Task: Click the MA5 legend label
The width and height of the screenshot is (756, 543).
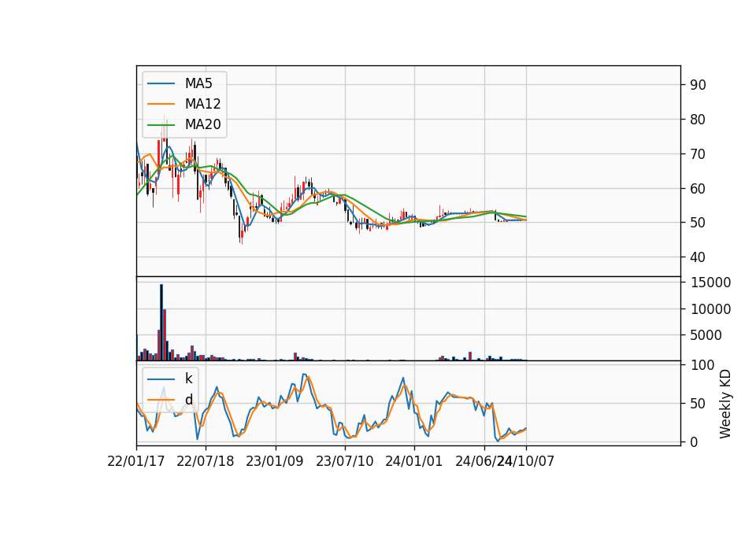Action: point(198,83)
